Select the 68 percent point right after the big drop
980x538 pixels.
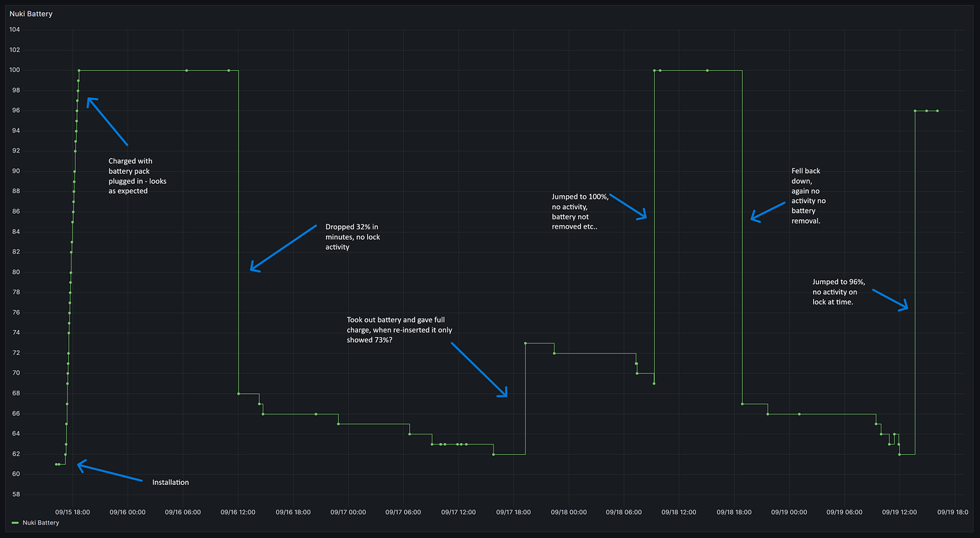pos(239,393)
